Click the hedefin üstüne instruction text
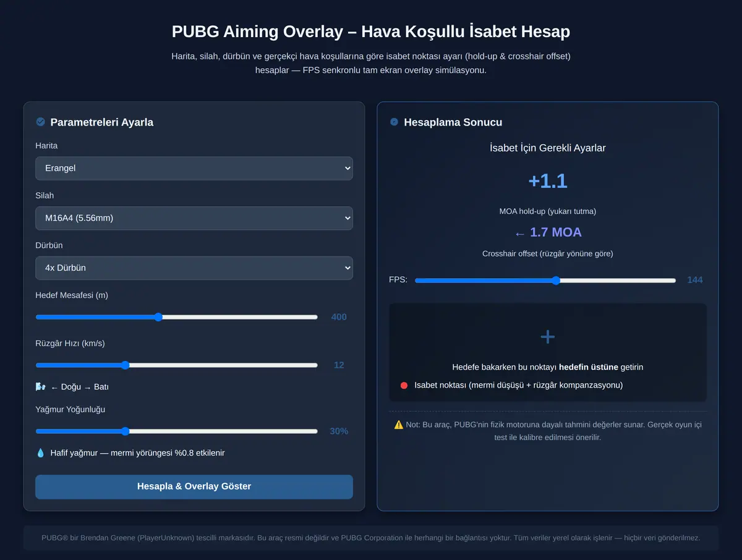The height and width of the screenshot is (560, 742). tap(589, 367)
